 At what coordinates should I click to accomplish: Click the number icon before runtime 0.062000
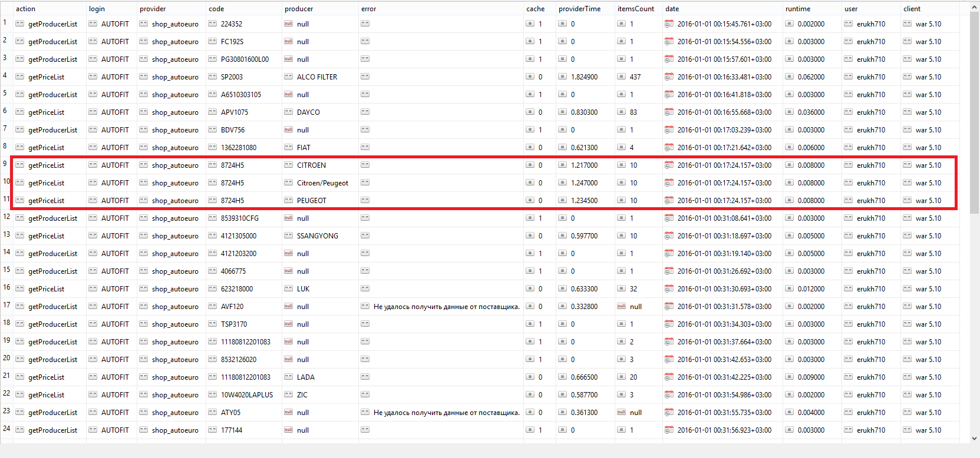point(789,77)
